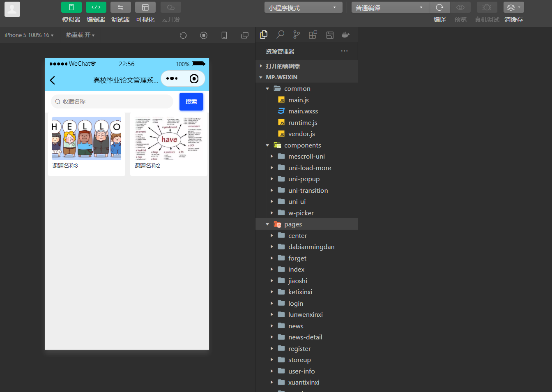
Task: Expand the center folder
Action: 306,235
